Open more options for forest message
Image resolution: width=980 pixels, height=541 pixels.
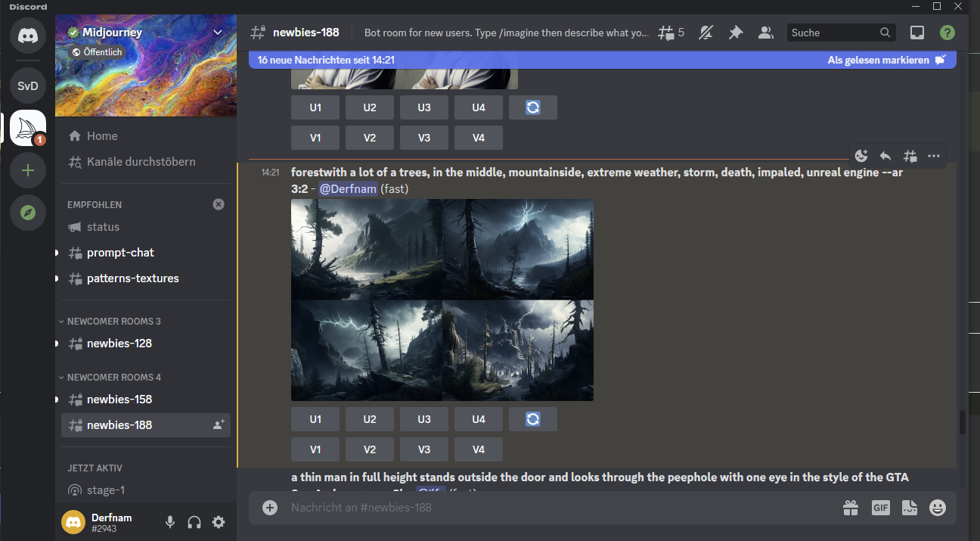point(934,156)
